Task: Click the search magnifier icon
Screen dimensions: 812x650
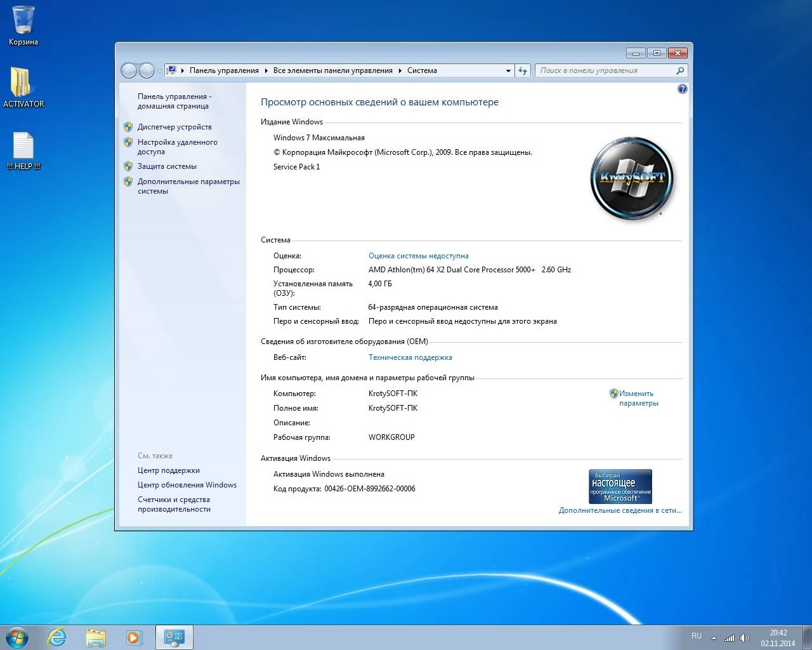Action: coord(680,70)
